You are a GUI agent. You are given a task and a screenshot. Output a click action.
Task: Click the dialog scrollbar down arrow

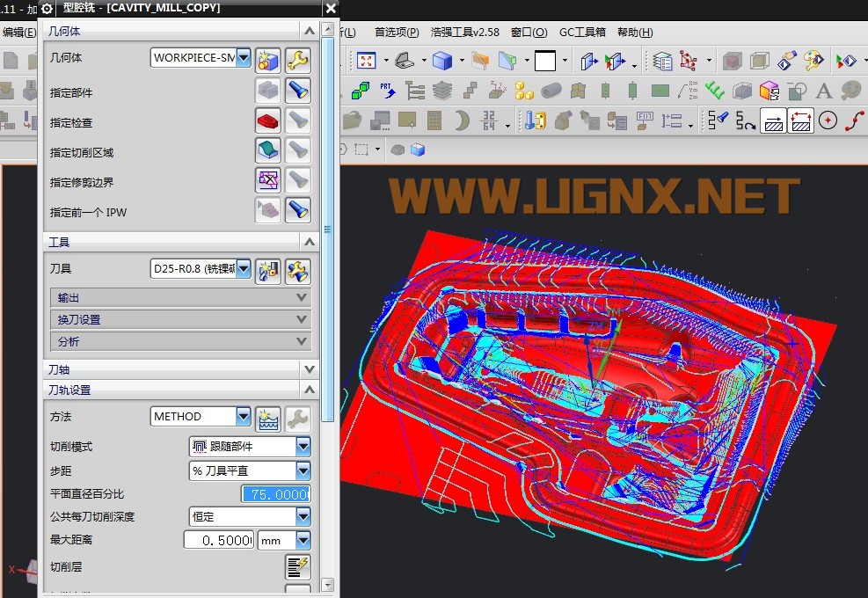click(x=328, y=584)
